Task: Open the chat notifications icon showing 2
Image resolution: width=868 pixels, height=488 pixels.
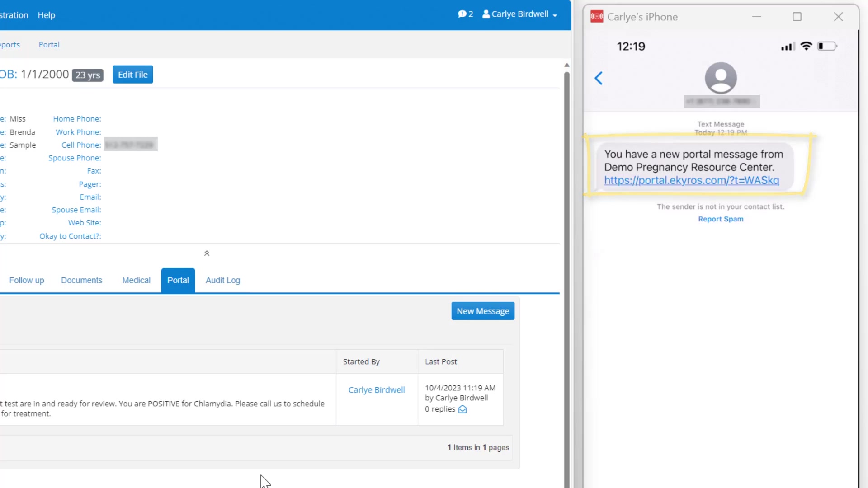Action: (465, 14)
